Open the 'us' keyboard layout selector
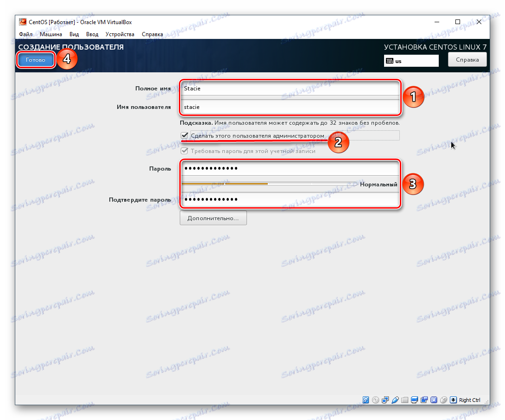The width and height of the screenshot is (505, 420). pos(410,60)
